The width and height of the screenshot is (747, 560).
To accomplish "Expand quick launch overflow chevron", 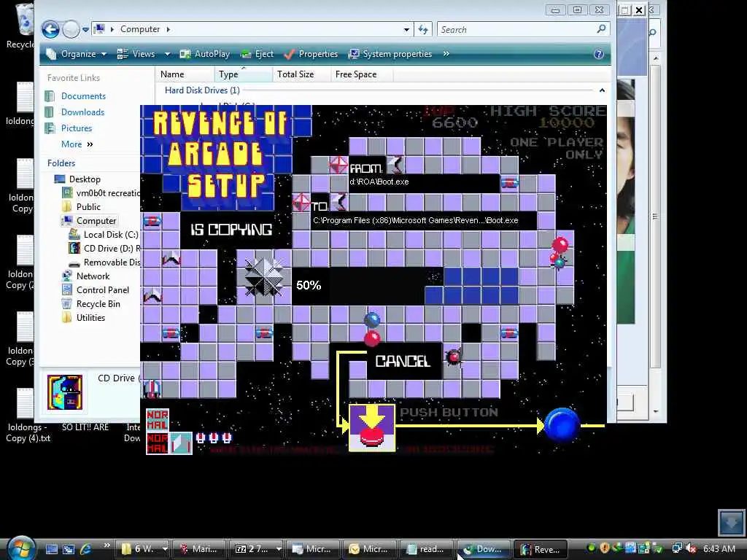I will tap(107, 545).
